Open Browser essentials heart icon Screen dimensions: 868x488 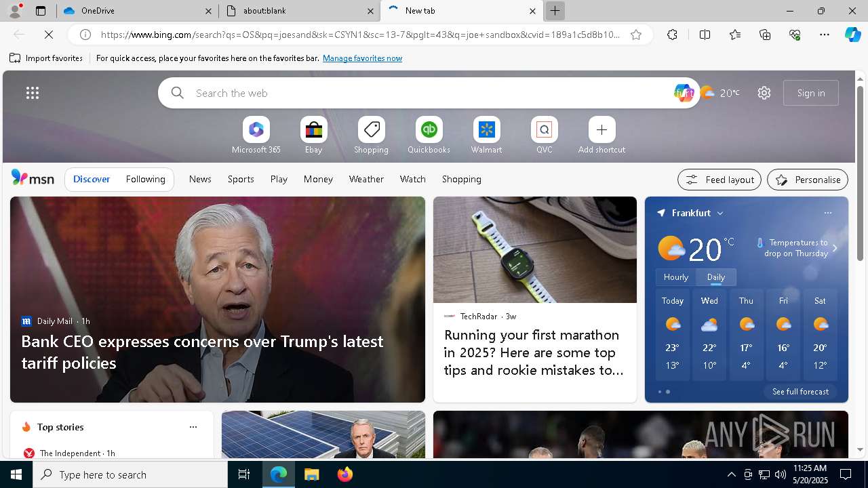[x=795, y=35]
